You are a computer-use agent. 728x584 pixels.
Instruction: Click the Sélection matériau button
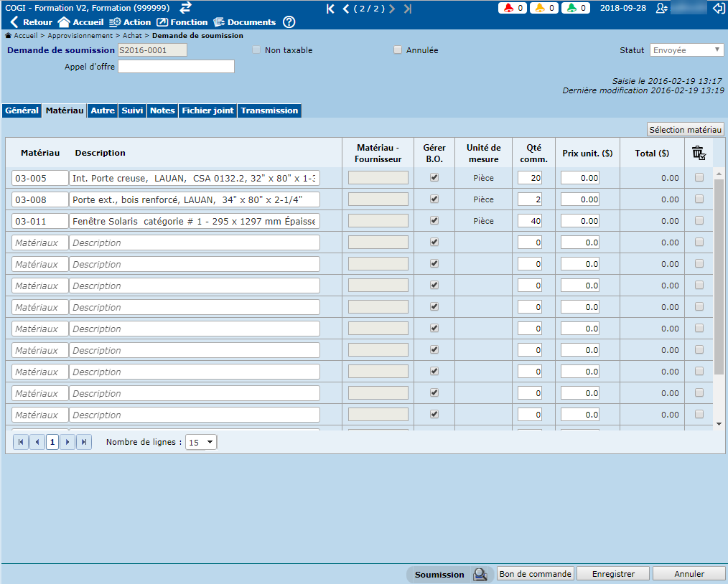pos(685,129)
